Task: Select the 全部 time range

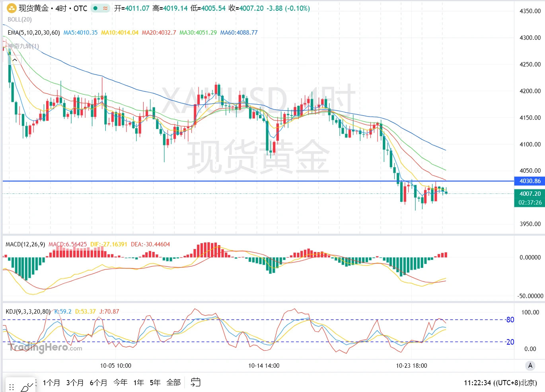Action: pos(173,382)
